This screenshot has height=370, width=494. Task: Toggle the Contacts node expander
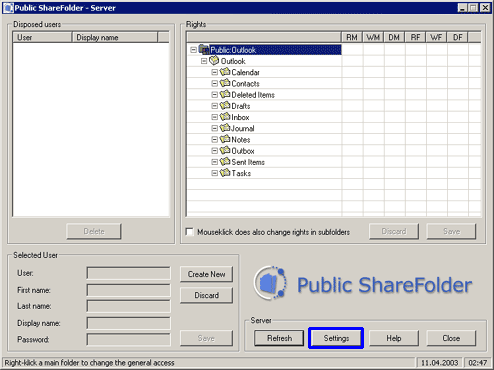(215, 83)
